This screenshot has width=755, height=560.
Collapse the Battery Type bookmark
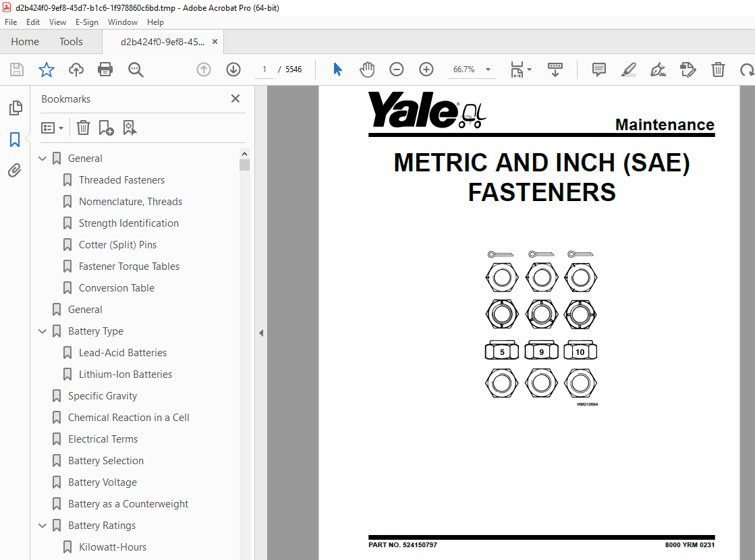point(43,331)
